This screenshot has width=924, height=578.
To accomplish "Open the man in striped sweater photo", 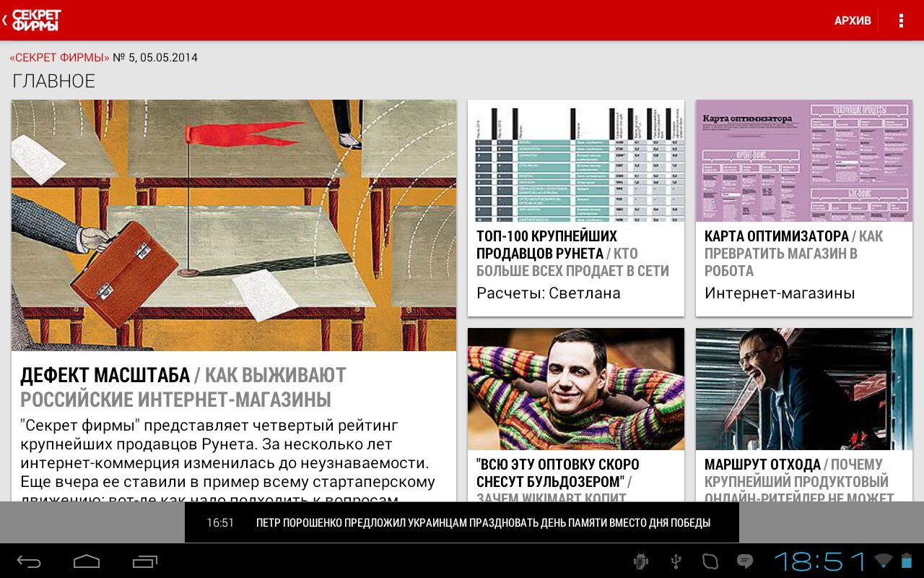I will click(x=575, y=389).
